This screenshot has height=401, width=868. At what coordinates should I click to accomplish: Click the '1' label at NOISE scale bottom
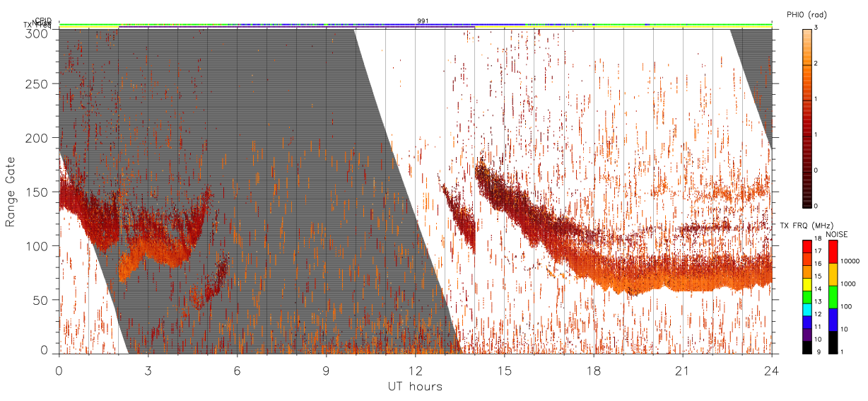coord(842,352)
